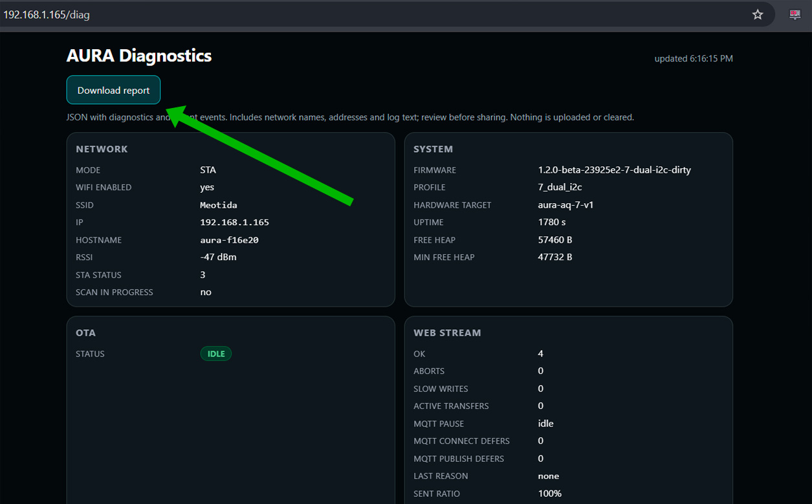Click the OTA card title
812x504 pixels.
(85, 333)
